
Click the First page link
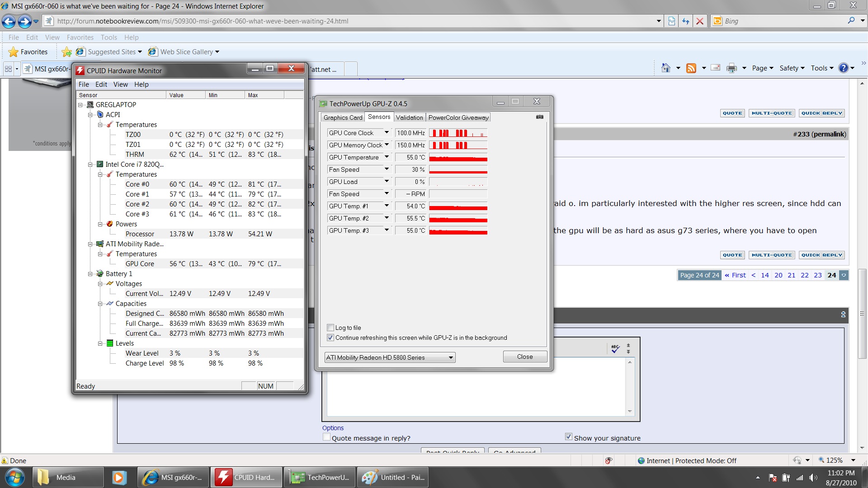pyautogui.click(x=735, y=275)
